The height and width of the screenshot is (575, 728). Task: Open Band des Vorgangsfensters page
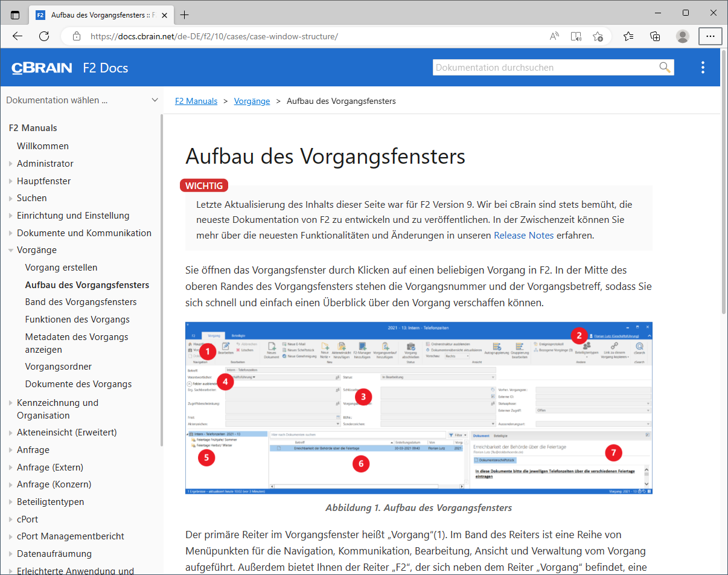pyautogui.click(x=81, y=302)
